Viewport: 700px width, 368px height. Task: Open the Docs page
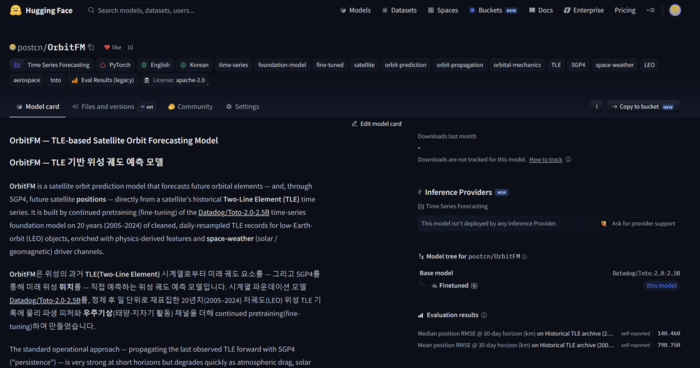tap(541, 10)
